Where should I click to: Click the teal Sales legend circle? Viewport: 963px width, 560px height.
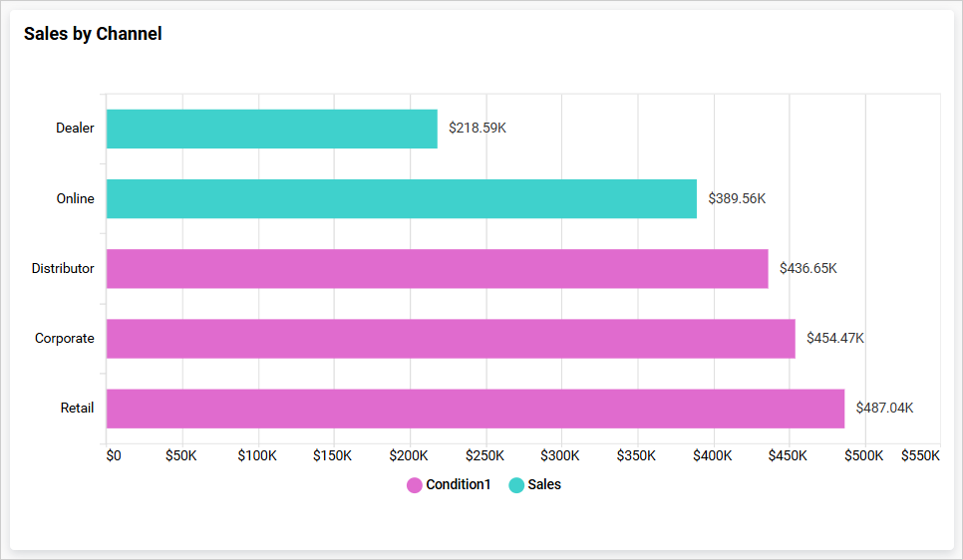516,485
